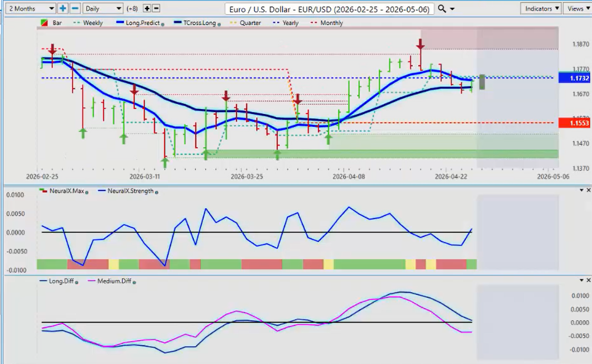Open the 2 Months time range dropdown
Screen dimensions: 592x364
(x=28, y=9)
